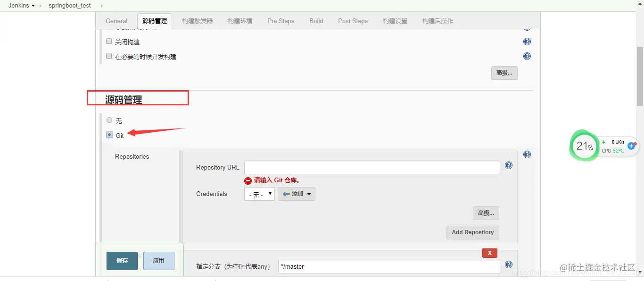644x281 pixels.
Task: Click the 保存 save button
Action: pos(122,261)
